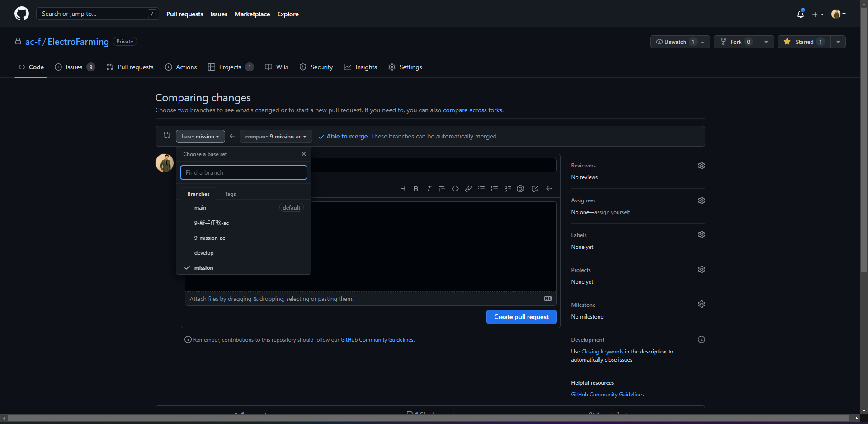Click Create pull request button
This screenshot has width=868, height=424.
(x=521, y=317)
